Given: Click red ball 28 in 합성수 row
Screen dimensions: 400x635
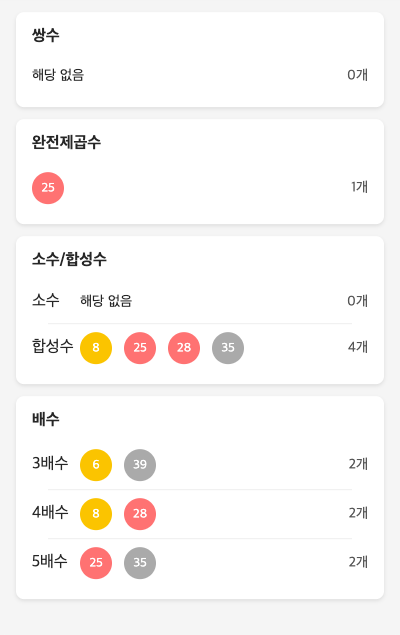Looking at the screenshot, I should 184,348.
